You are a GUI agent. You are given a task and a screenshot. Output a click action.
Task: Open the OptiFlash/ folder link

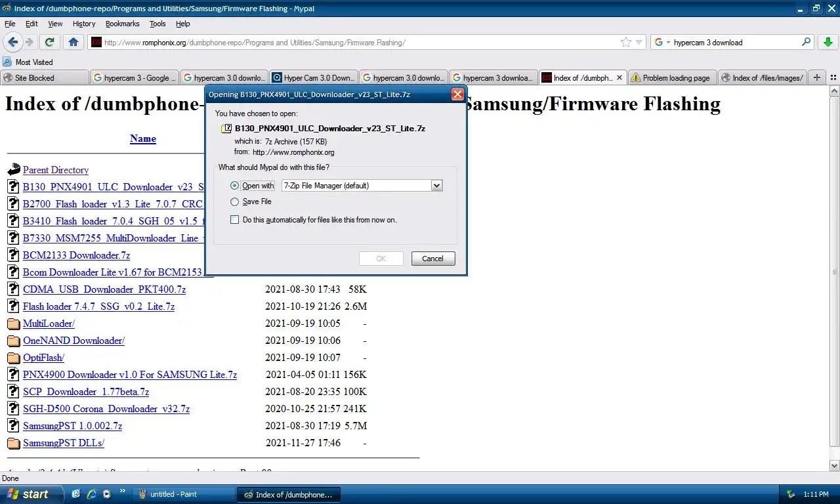coord(43,358)
